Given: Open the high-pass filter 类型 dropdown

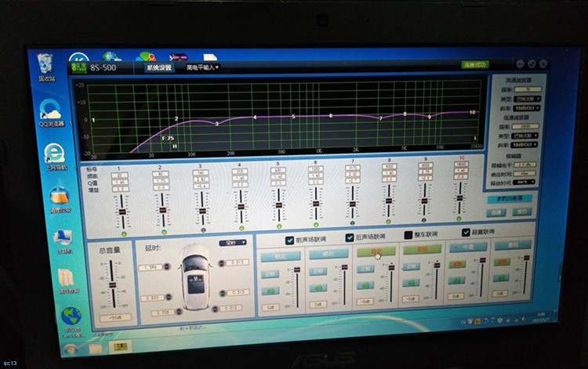Looking at the screenshot, I should [528, 99].
